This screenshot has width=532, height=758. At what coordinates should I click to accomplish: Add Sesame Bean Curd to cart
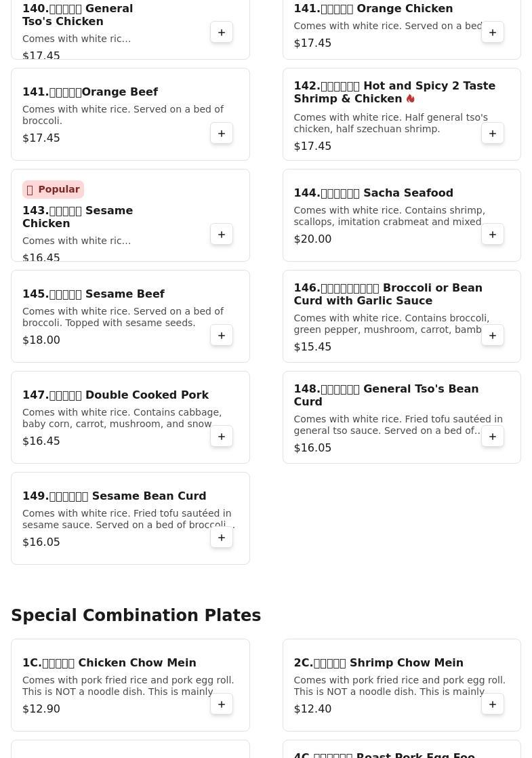(x=222, y=538)
